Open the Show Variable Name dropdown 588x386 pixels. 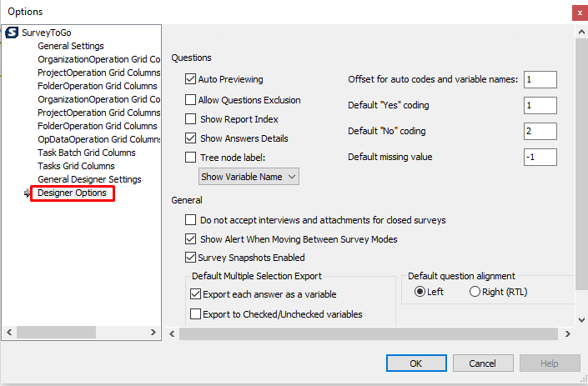pos(249,177)
